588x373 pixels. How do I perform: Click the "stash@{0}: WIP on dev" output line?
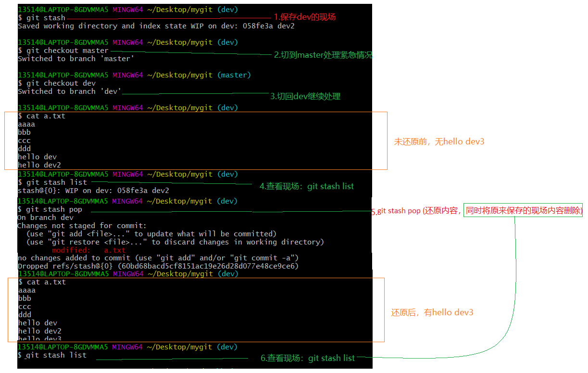pos(93,191)
